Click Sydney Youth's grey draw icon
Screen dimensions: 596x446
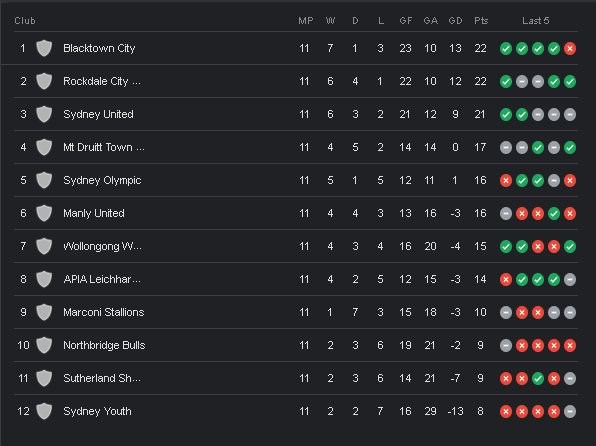pyautogui.click(x=570, y=411)
